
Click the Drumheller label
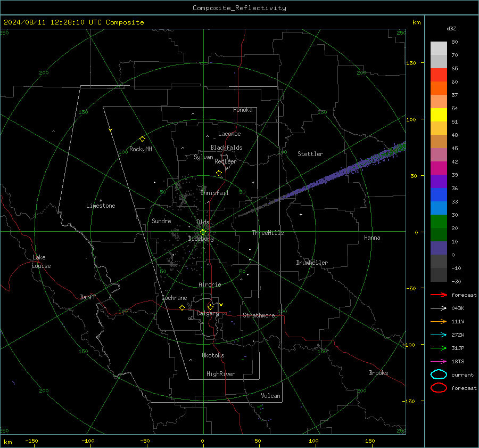click(x=312, y=263)
